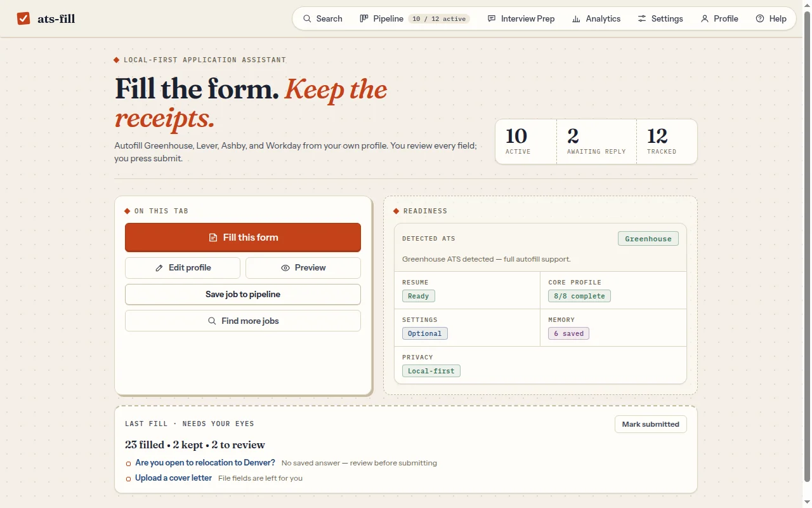Click the pencil icon on Edit profile
Viewport: 812px width, 508px height.
(x=159, y=268)
